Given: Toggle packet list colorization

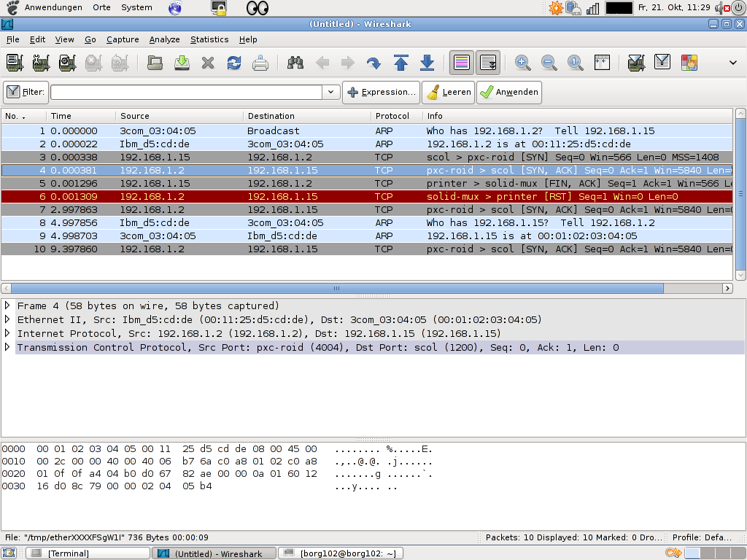Looking at the screenshot, I should pos(462,63).
